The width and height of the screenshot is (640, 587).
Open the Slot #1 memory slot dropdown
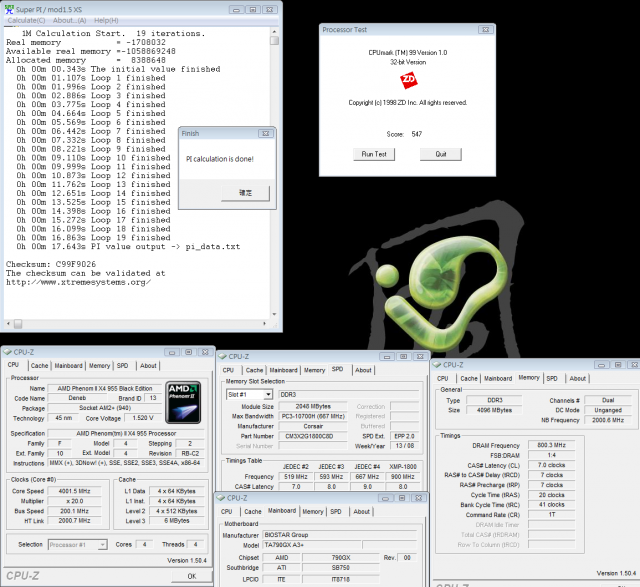249,394
